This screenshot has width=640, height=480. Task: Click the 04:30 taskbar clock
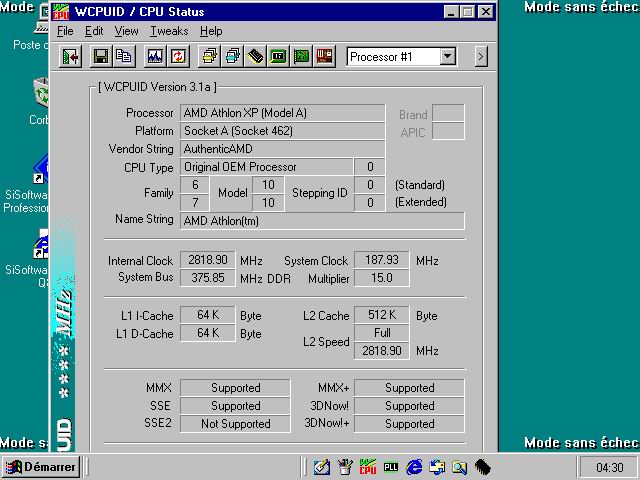[609, 467]
